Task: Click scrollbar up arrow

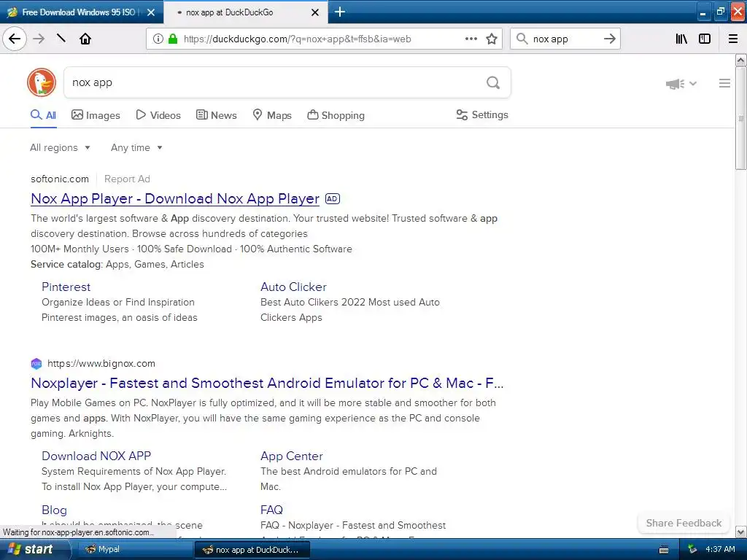Action: [740, 60]
